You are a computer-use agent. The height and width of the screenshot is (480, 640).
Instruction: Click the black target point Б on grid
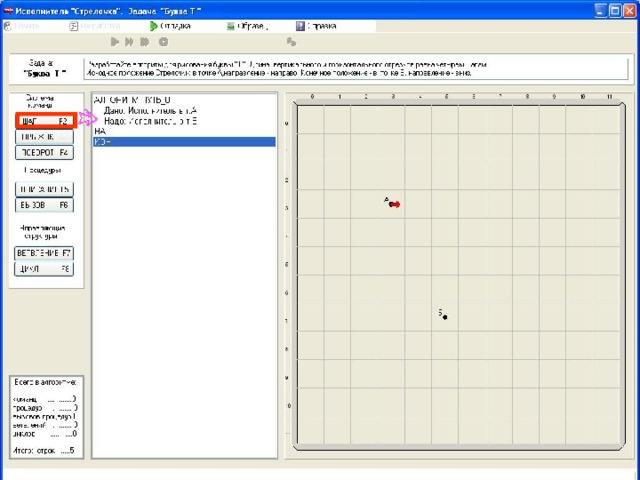445,317
